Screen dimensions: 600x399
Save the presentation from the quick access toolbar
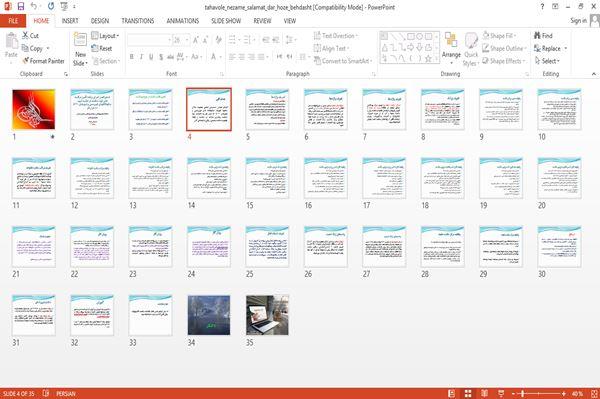(21, 7)
